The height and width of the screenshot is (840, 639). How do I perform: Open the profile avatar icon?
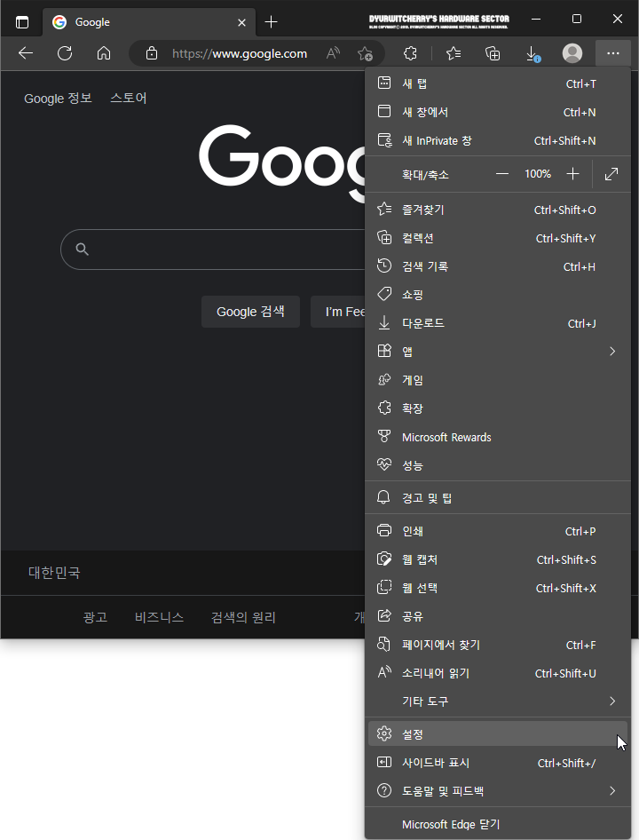pos(572,53)
